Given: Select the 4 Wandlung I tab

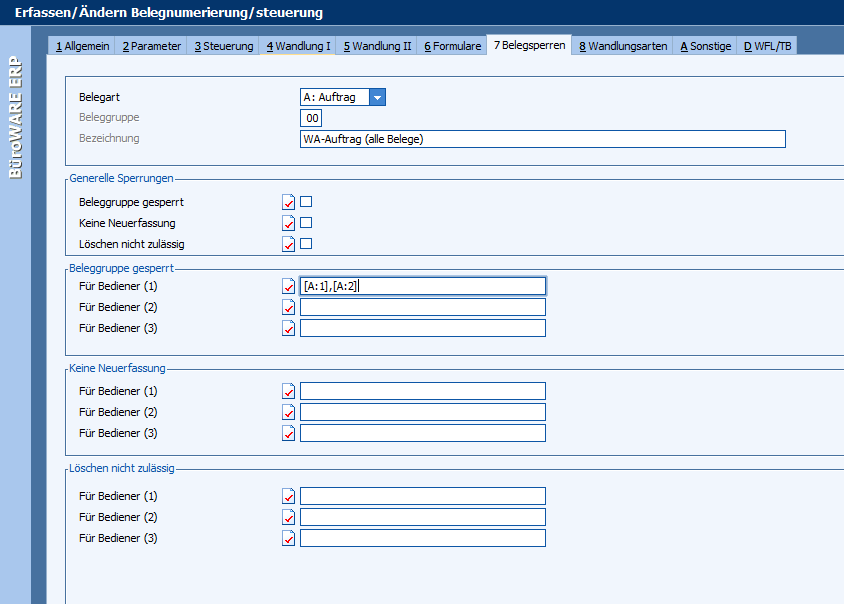Looking at the screenshot, I should click(298, 46).
